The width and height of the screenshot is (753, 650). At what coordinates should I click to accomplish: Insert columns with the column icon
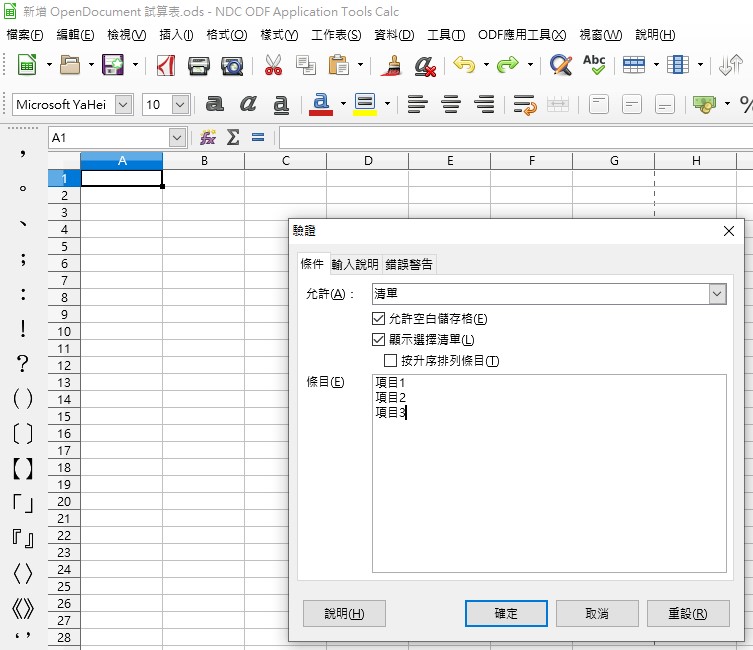678,65
